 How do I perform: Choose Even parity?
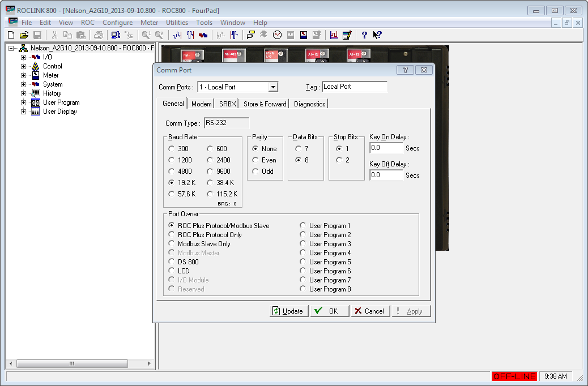click(255, 160)
